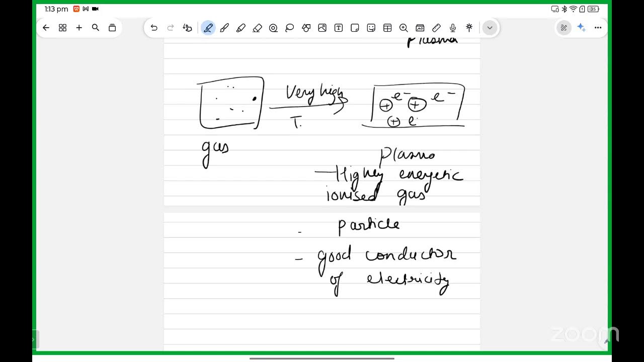This screenshot has width=644, height=362.
Task: Add a sticky note
Action: pyautogui.click(x=355, y=28)
